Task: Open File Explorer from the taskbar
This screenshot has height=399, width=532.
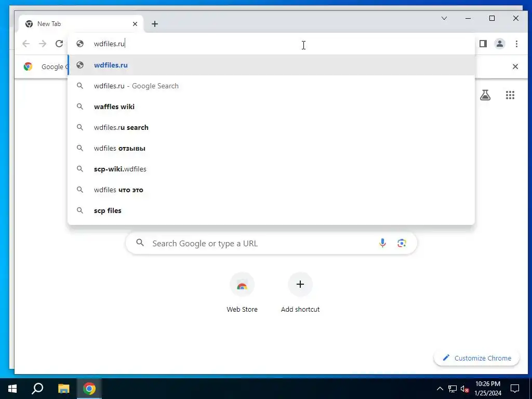Action: pyautogui.click(x=63, y=389)
